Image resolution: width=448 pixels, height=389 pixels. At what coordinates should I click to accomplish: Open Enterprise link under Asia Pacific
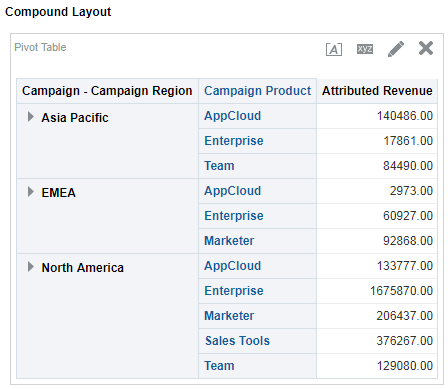point(234,141)
